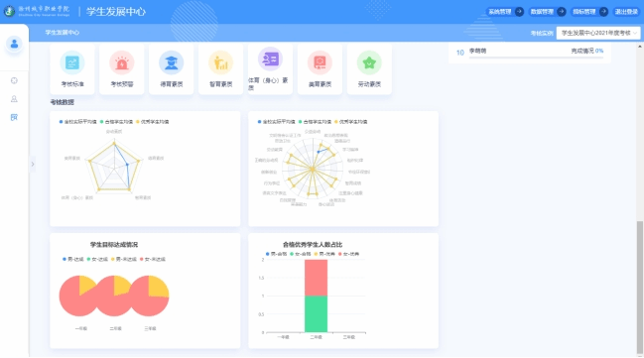Open the 考核标准 card icon
The image size is (644, 358).
[x=72, y=62]
